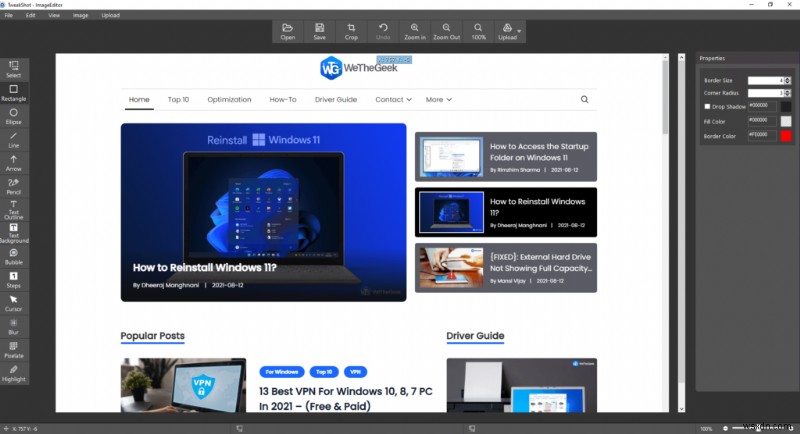Open the Image menu
Screen dimensions: 800x434
point(80,15)
